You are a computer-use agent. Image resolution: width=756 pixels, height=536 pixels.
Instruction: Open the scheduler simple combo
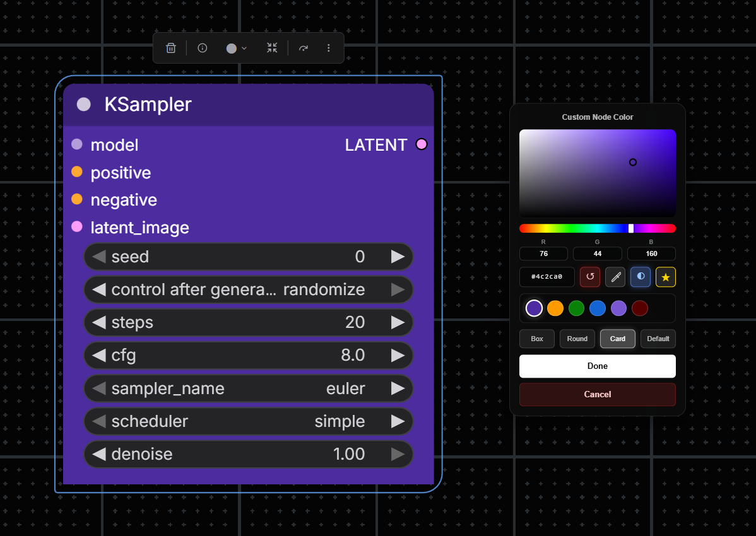click(x=249, y=421)
